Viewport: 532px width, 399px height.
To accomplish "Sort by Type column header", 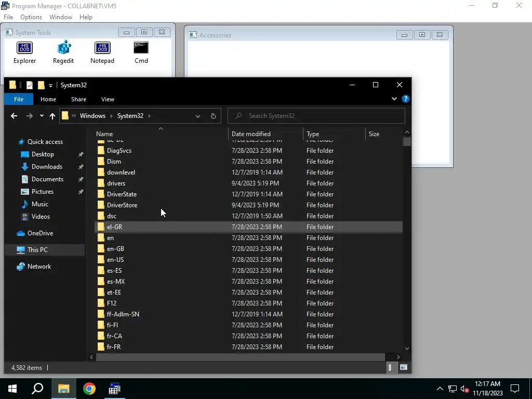I will tap(334, 134).
